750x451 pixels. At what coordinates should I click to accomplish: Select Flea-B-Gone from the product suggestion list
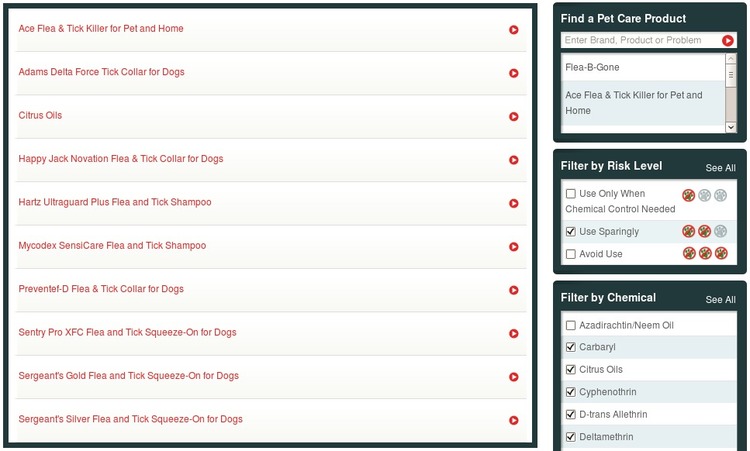pyautogui.click(x=592, y=67)
